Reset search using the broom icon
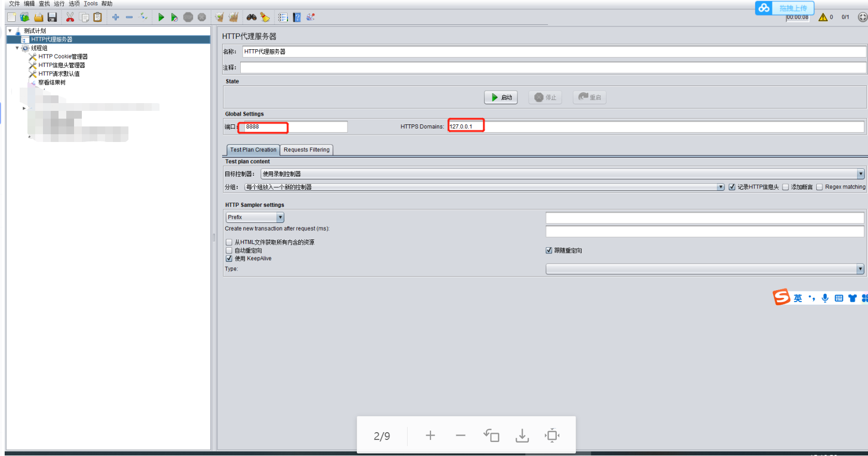Screen dimensions: 868x456 point(265,18)
